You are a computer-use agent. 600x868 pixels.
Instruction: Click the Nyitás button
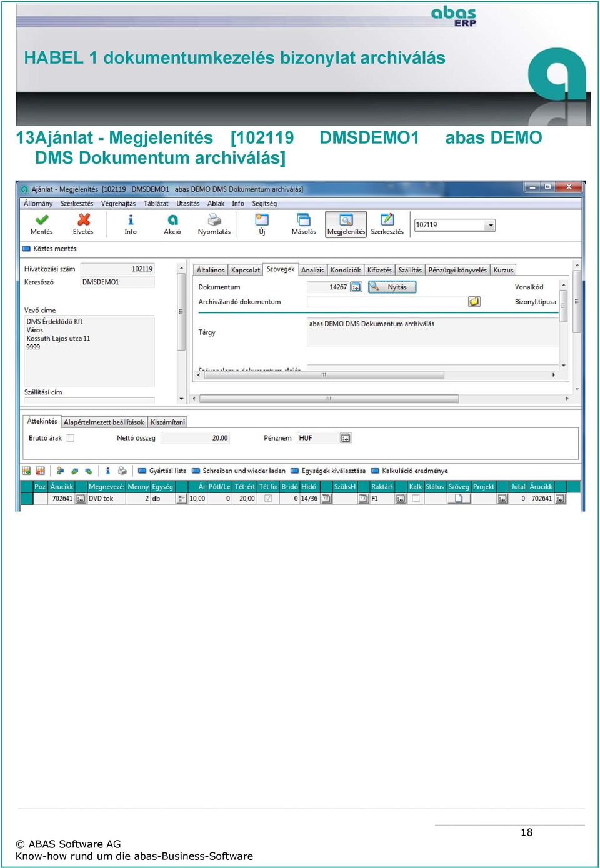(x=392, y=287)
